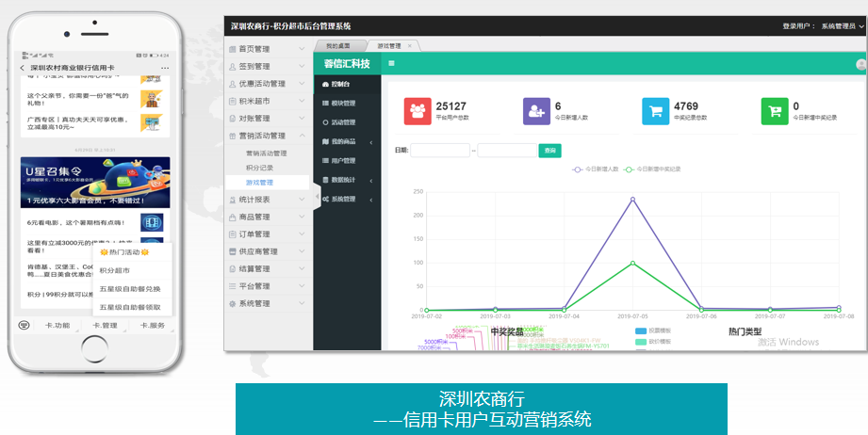This screenshot has width=868, height=435.
Task: Click the green peak point on 2019-07-05
Action: tap(632, 263)
